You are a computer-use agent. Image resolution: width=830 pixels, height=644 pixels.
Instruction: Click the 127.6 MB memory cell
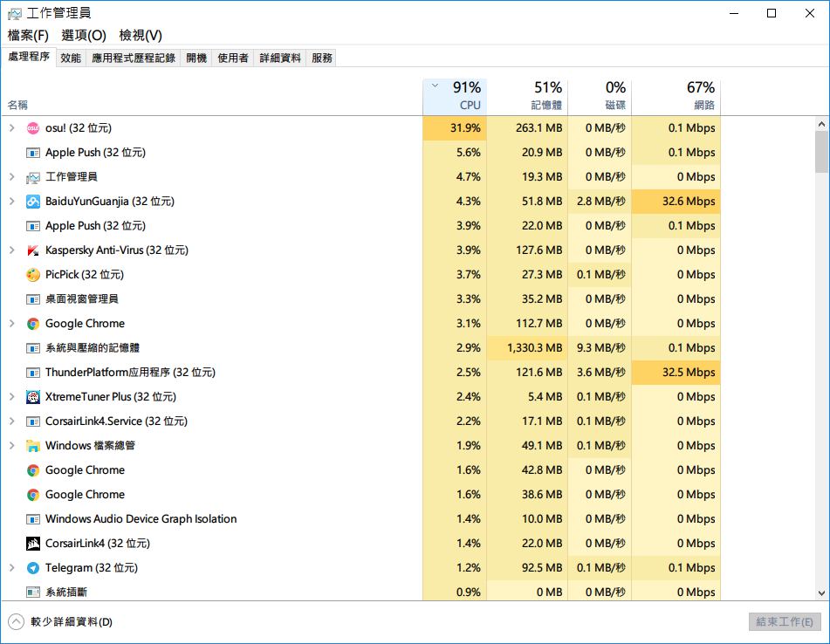(527, 250)
